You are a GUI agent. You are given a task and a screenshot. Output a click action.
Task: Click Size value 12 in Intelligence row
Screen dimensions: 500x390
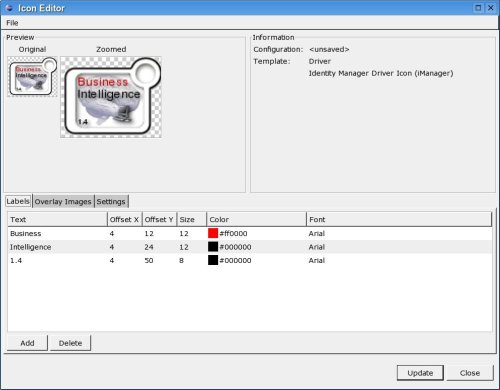coord(184,247)
